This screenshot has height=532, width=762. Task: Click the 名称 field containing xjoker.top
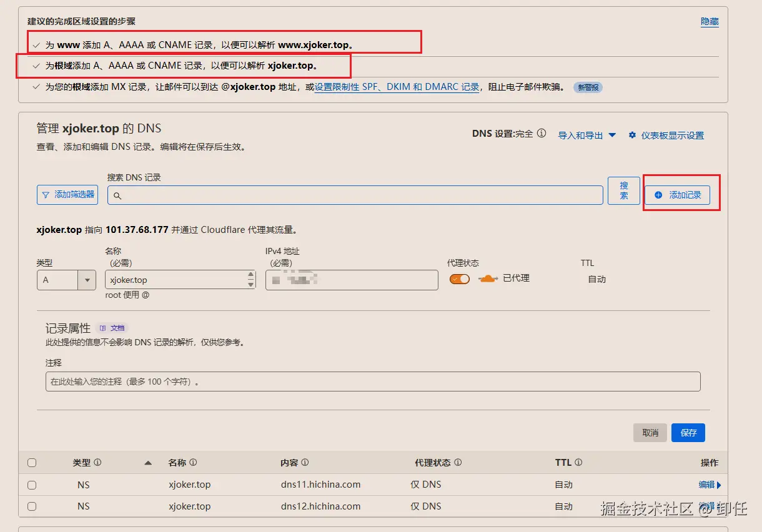181,280
